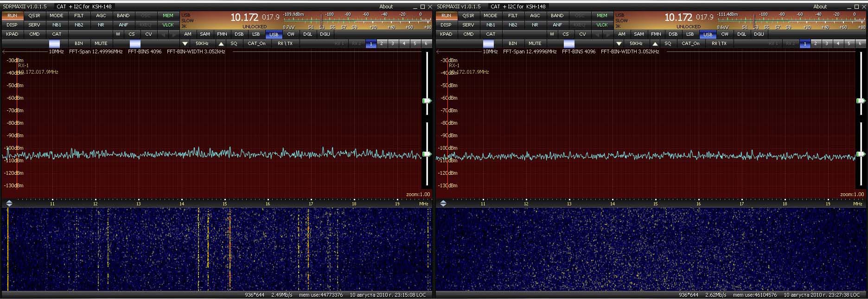
Task: Click CMD button in right window
Action: click(x=468, y=34)
